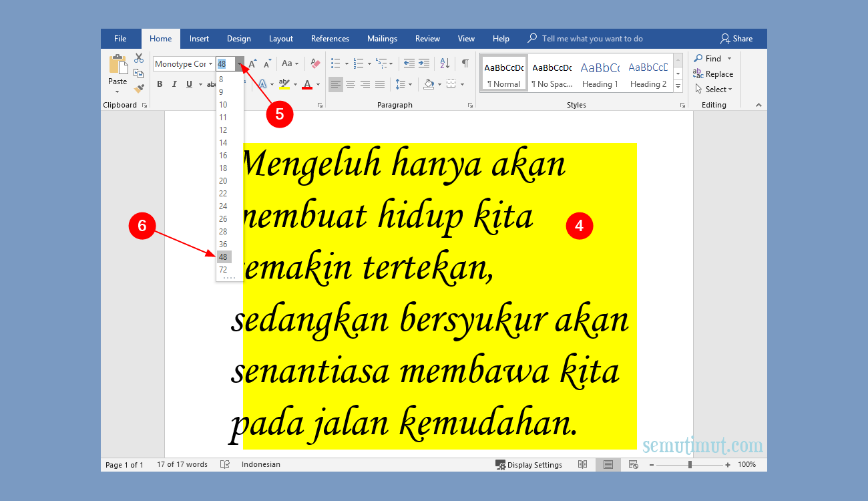Increase font size with the grow icon
This screenshot has height=501, width=868.
coord(253,63)
